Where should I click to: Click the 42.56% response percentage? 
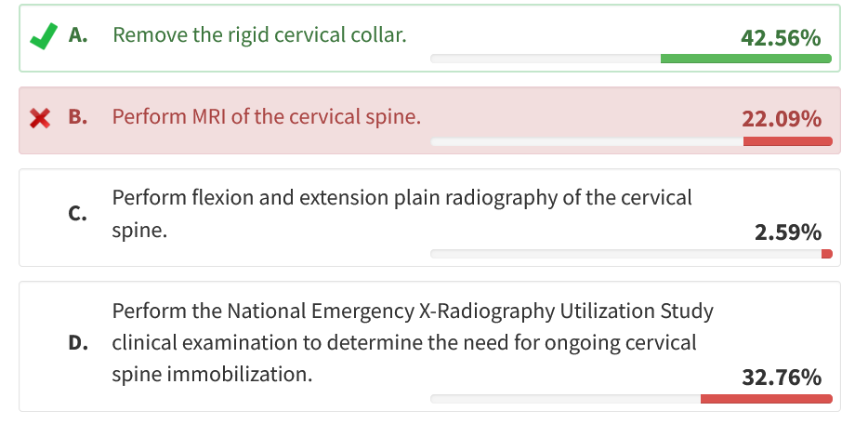click(781, 38)
